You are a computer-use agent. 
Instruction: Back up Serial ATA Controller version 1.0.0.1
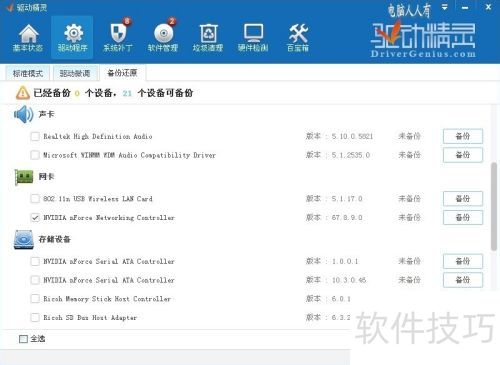tap(463, 261)
